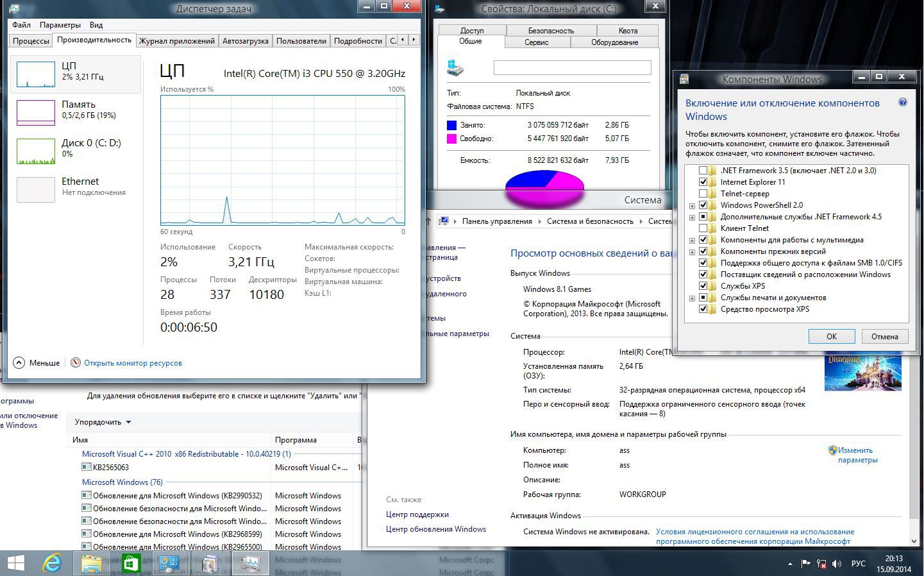This screenshot has width=924, height=576.
Task: Switch to the Подробности tab
Action: [358, 40]
